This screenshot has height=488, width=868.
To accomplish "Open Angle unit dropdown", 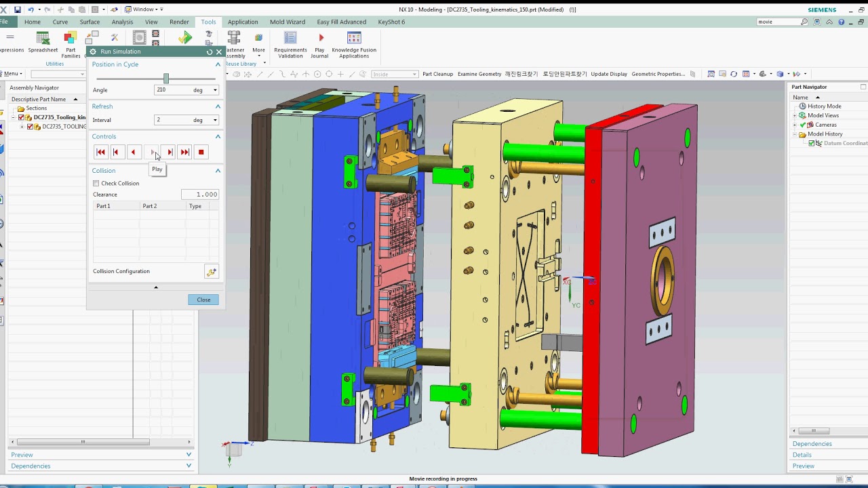I will coord(215,90).
